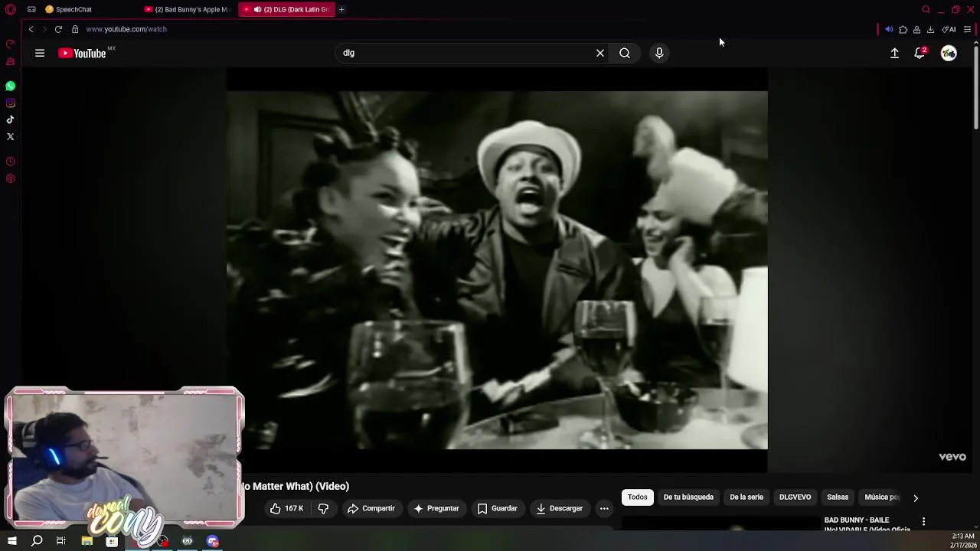This screenshot has width=980, height=551.
Task: Open History clock in the sidebar
Action: pos(11,161)
